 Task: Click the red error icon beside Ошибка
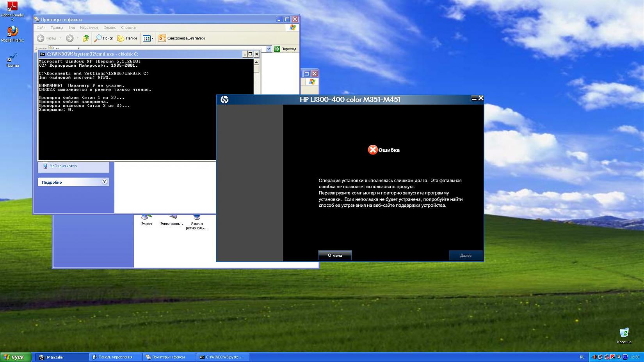tap(373, 150)
